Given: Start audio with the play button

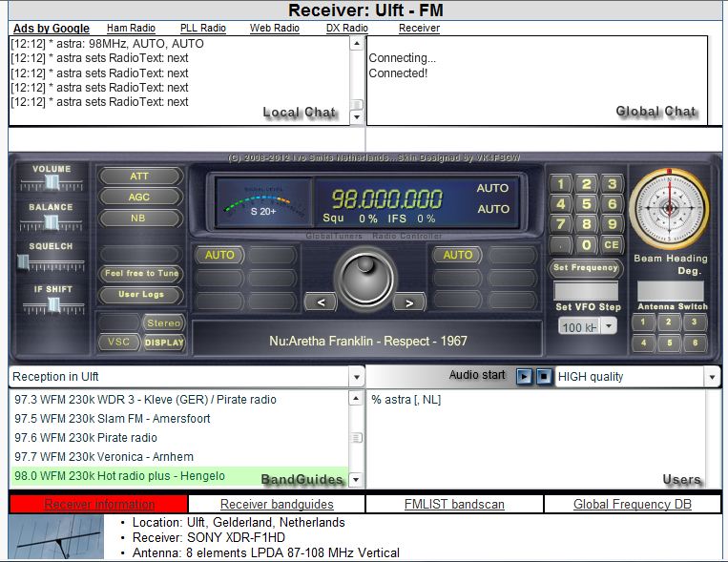Looking at the screenshot, I should pyautogui.click(x=524, y=376).
